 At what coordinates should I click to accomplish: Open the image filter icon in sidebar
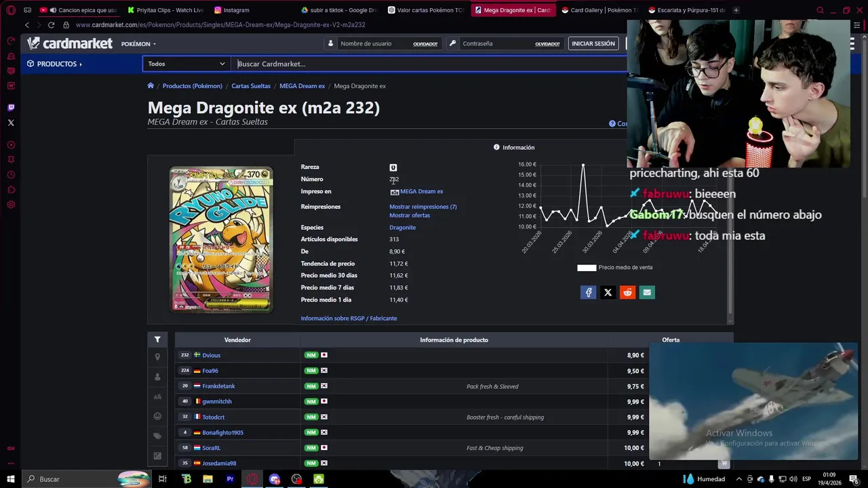(157, 456)
